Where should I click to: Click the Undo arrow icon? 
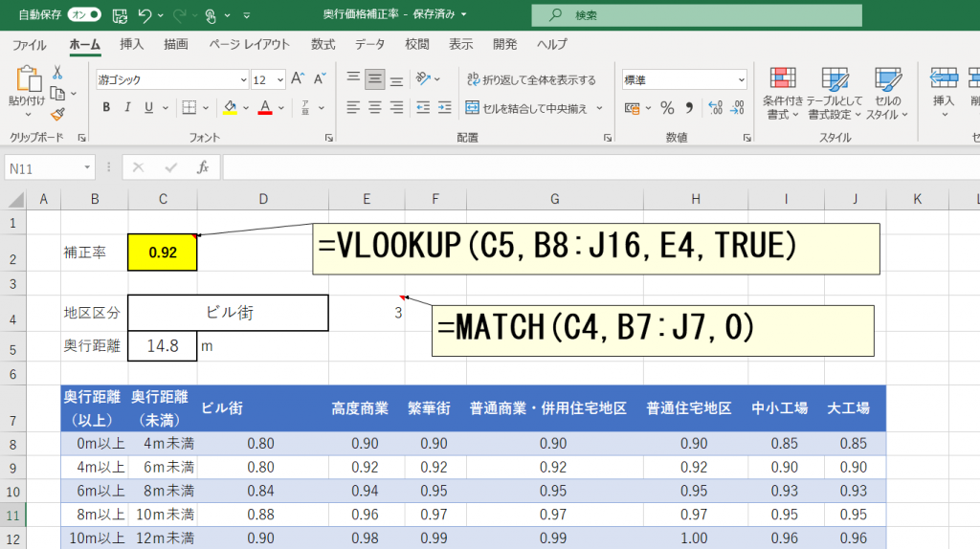coord(145,15)
